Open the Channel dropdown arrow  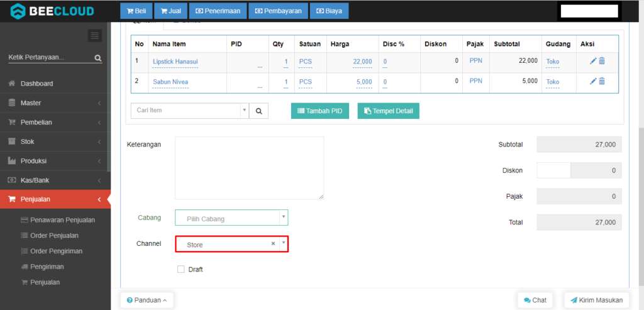point(284,243)
